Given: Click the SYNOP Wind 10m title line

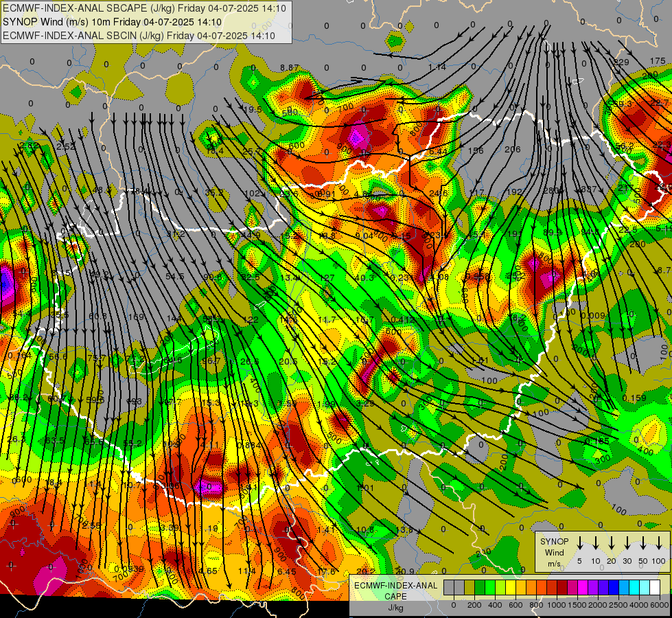Looking at the screenshot, I should click(112, 22).
